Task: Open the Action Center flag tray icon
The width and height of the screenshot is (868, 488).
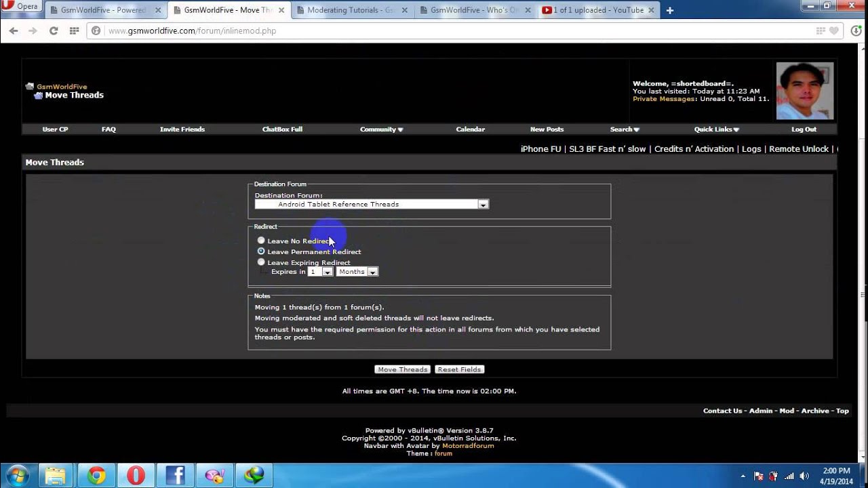Action: tap(759, 476)
